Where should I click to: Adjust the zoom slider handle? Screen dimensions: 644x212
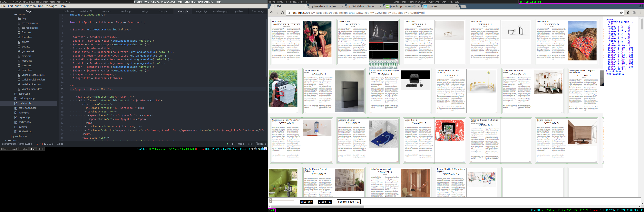click(x=270, y=200)
